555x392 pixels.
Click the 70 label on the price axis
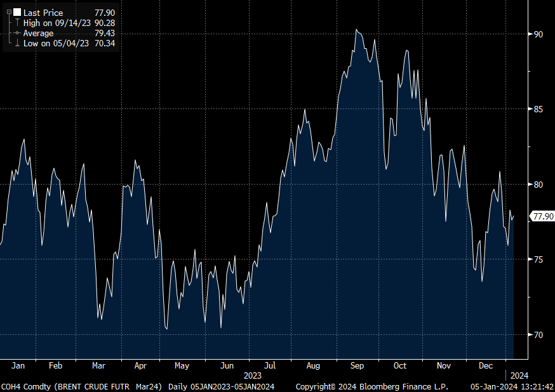point(538,335)
